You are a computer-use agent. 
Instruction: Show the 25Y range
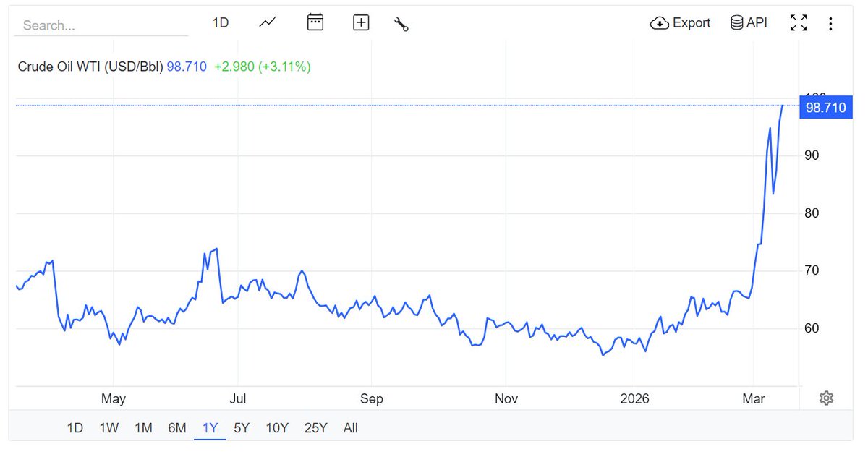pos(315,428)
